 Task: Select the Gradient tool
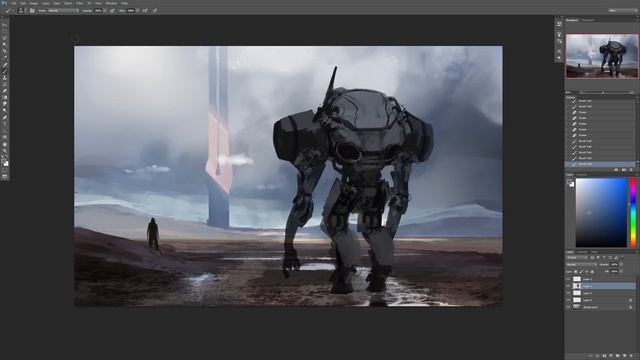(5, 97)
